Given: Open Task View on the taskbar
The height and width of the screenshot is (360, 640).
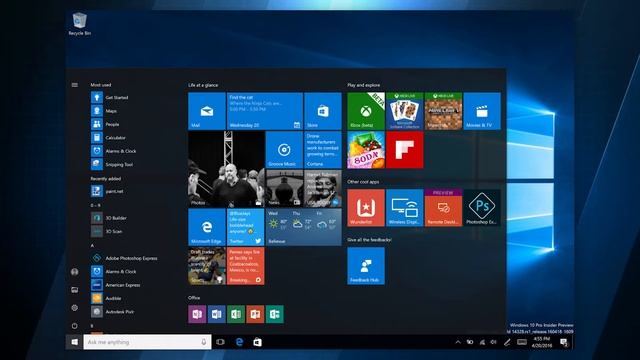Looking at the screenshot, I should tap(220, 342).
